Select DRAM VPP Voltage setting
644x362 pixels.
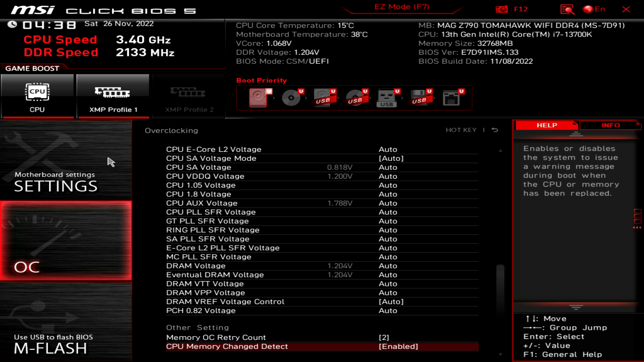coord(322,293)
